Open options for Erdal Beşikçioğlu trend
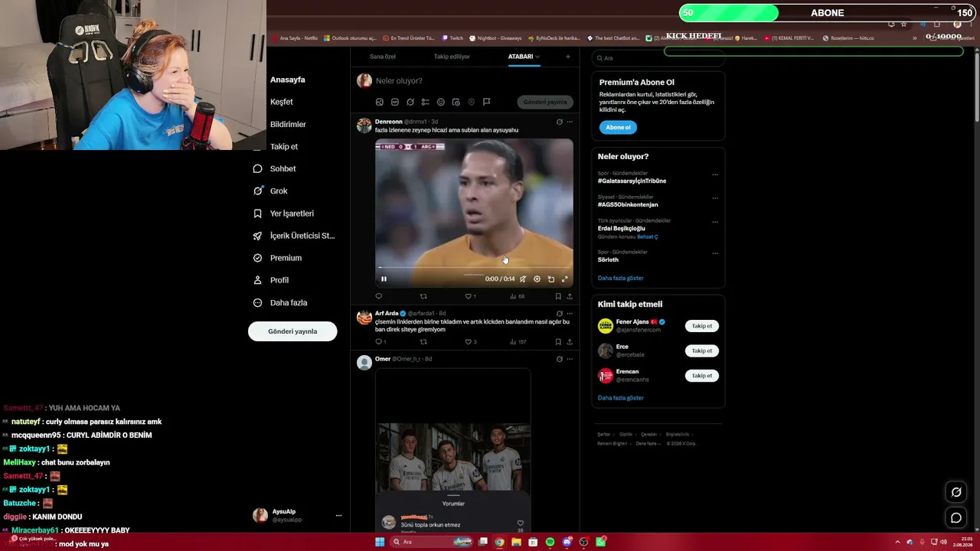980x551 pixels. click(x=715, y=222)
